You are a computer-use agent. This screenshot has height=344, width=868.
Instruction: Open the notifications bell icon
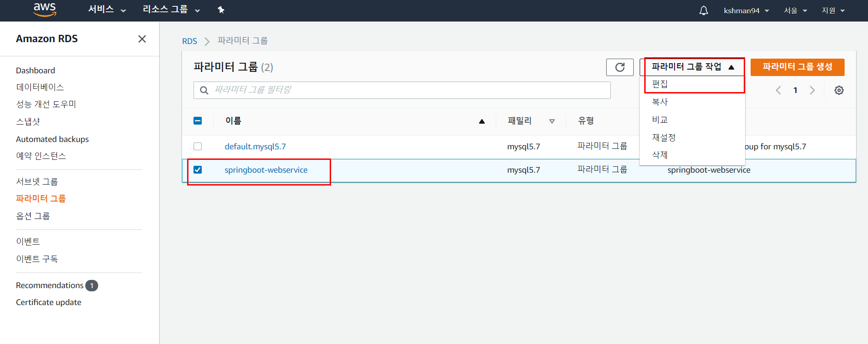tap(703, 10)
